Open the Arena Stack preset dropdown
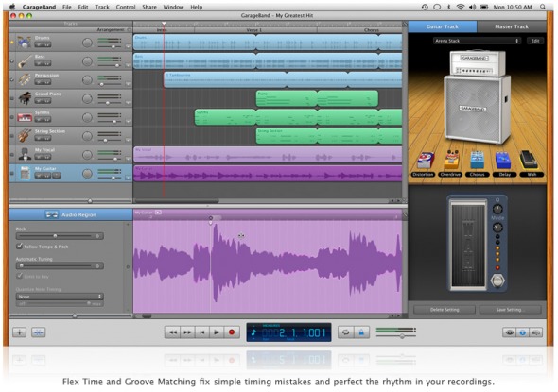Viewport: 558px width, 392px height. click(477, 41)
